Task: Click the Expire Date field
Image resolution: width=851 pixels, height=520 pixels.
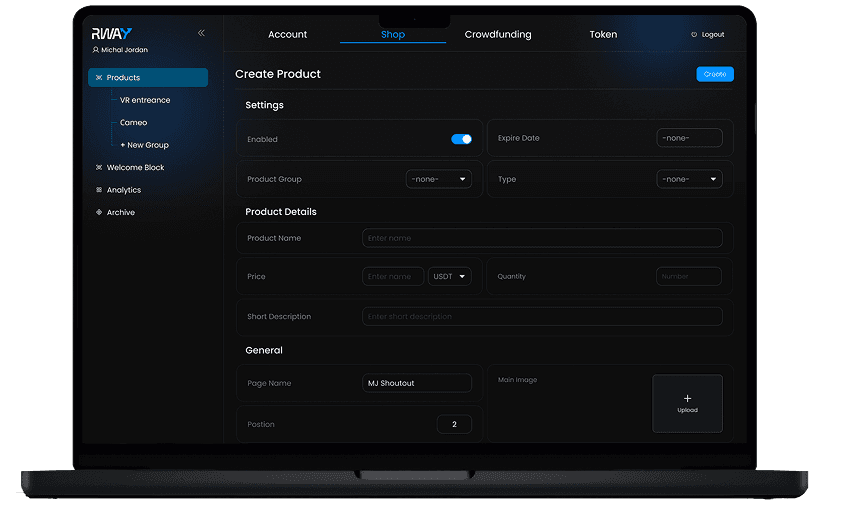Action: coord(689,138)
